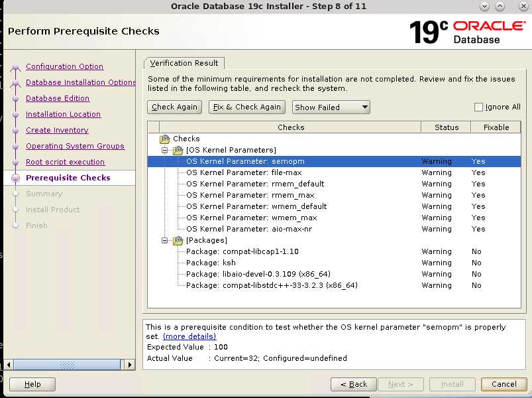This screenshot has height=398, width=532.
Task: Select the aio-max-nr kernel parameter row
Action: point(334,229)
